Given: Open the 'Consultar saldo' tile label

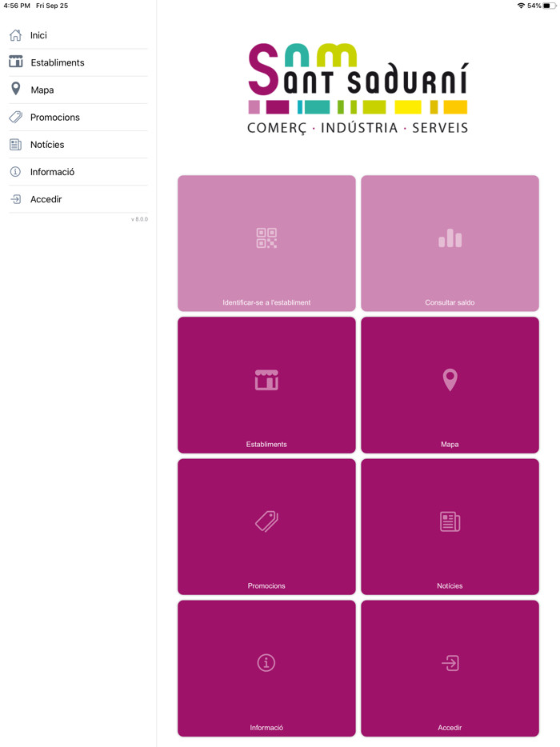Looking at the screenshot, I should pyautogui.click(x=450, y=302).
